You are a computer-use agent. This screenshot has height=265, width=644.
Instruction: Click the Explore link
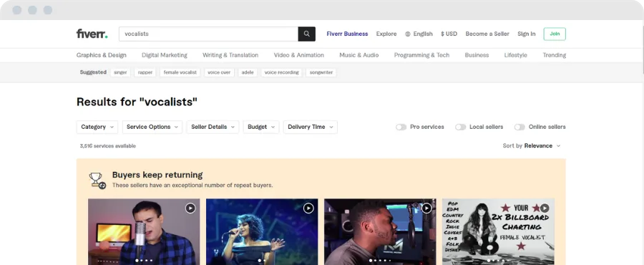click(x=386, y=34)
